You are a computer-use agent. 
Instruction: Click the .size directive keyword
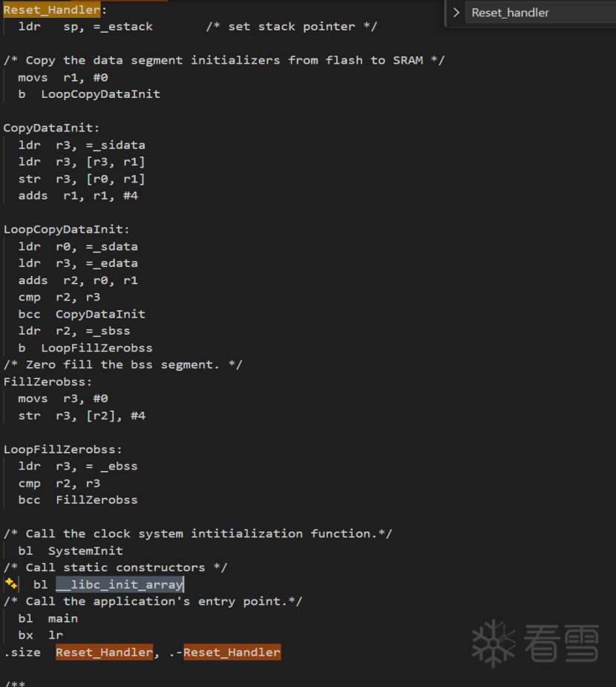pyautogui.click(x=22, y=652)
